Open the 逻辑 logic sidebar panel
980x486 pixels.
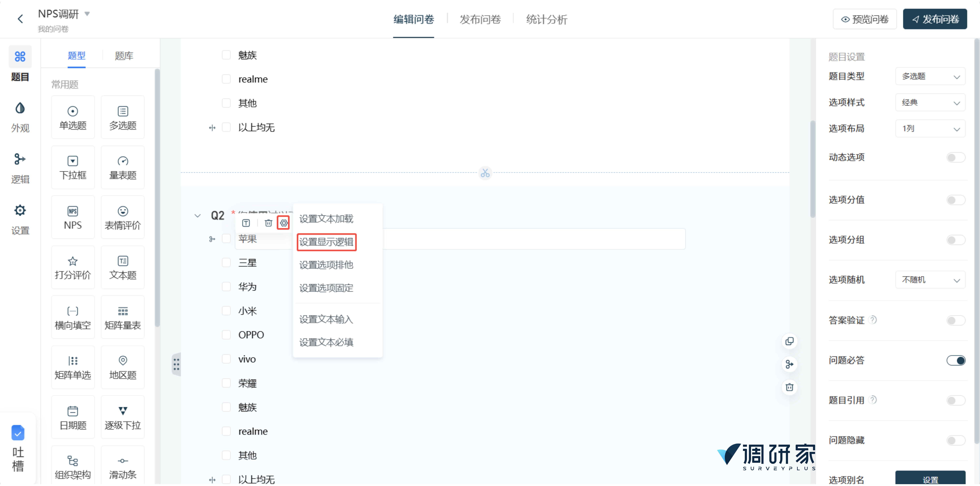(x=20, y=167)
